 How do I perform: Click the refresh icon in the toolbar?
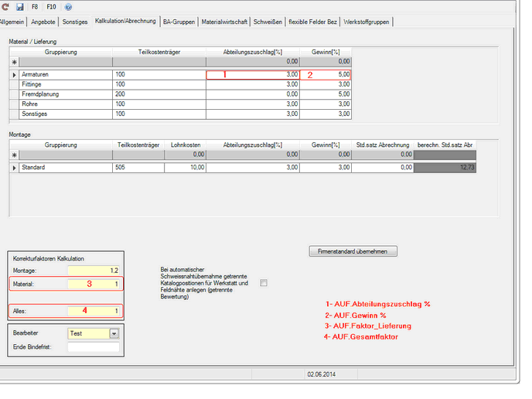6,6
